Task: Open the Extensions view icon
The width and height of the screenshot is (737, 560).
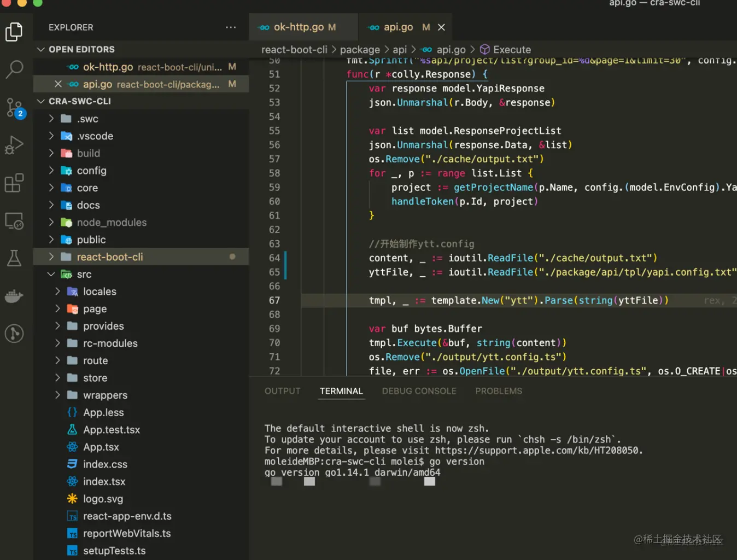Action: [x=14, y=183]
